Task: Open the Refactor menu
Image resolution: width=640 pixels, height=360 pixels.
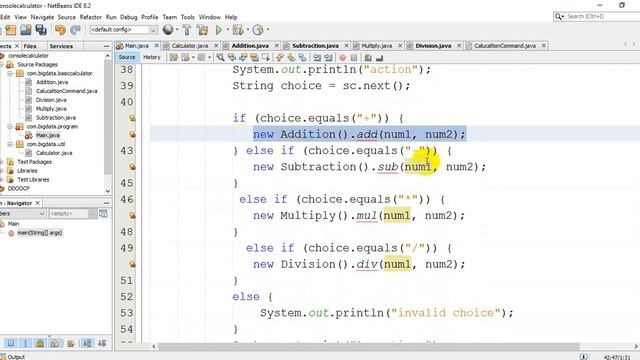Action: [x=91, y=17]
